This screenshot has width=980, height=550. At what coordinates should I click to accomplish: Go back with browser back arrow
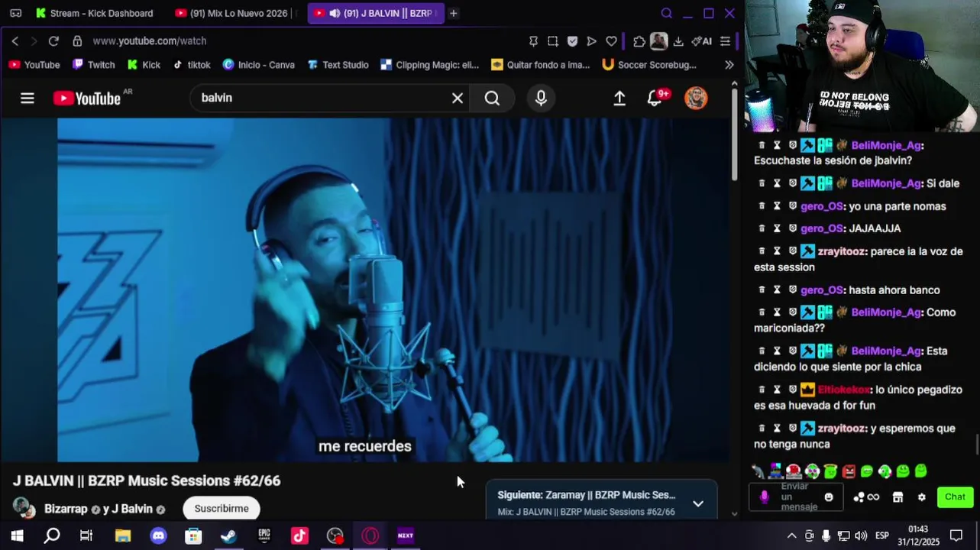pyautogui.click(x=15, y=40)
